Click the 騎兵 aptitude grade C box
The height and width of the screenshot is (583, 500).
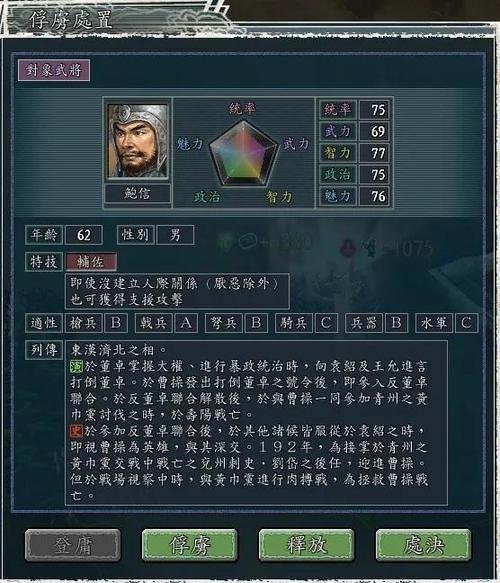tap(326, 323)
